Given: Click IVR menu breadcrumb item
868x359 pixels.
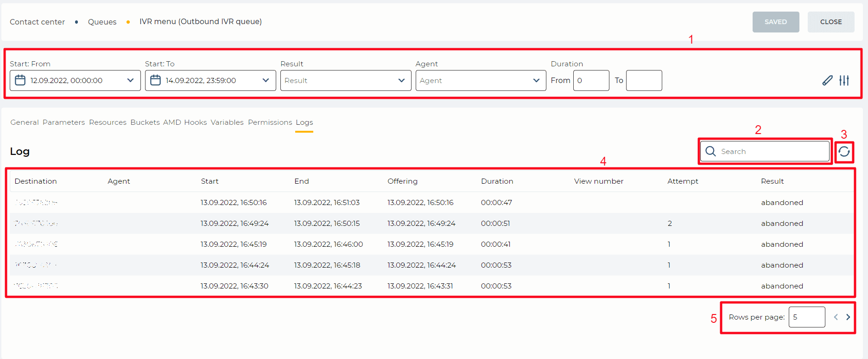Looking at the screenshot, I should [201, 22].
